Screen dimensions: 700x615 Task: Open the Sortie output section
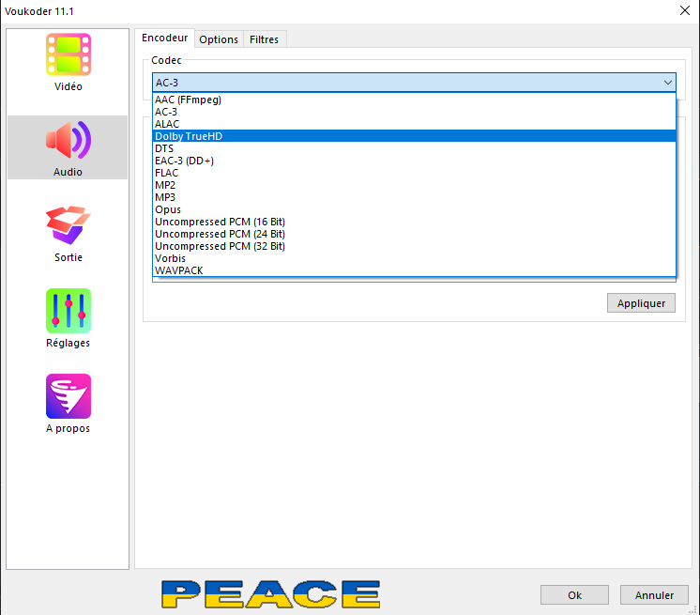pyautogui.click(x=68, y=233)
